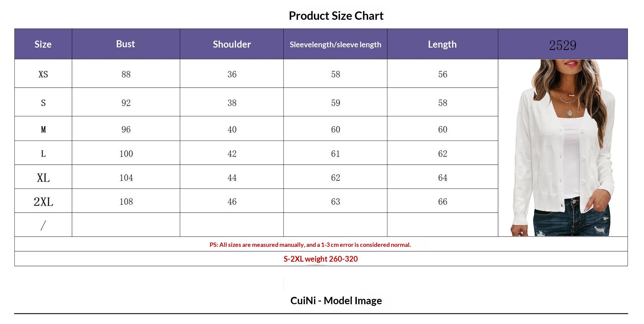Click the Sleevelength/sleeve length header

(x=335, y=44)
